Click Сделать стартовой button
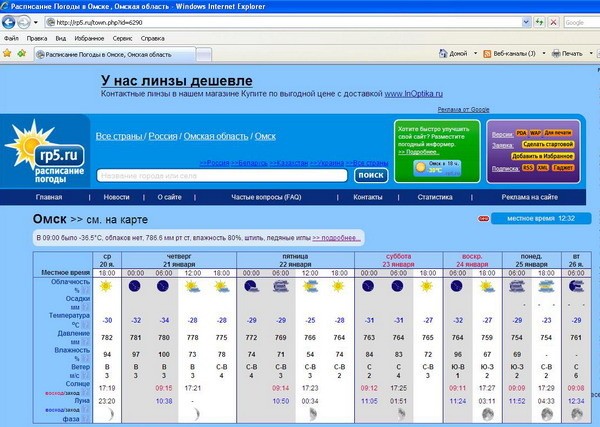This screenshot has width=600, height=427. 548,144
